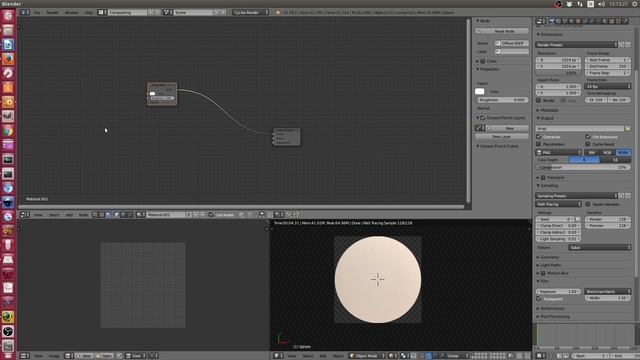640x360 pixels.
Task: Click the End Frame field
Action: click(x=608, y=66)
